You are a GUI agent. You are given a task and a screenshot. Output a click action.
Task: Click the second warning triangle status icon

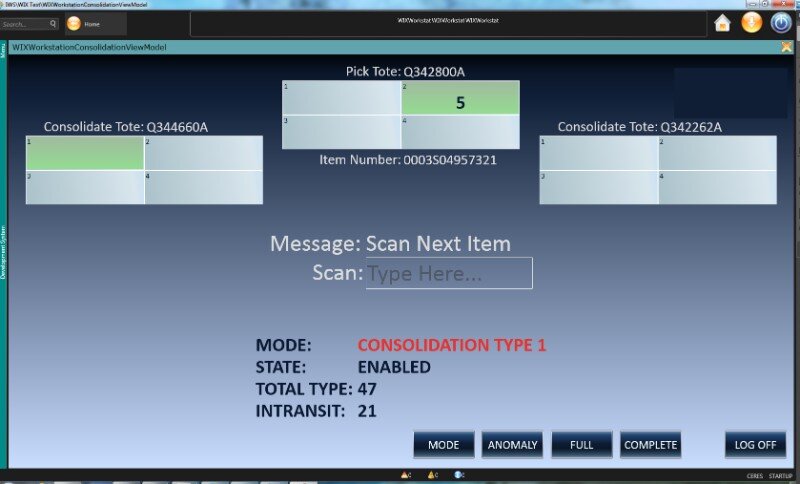point(431,475)
